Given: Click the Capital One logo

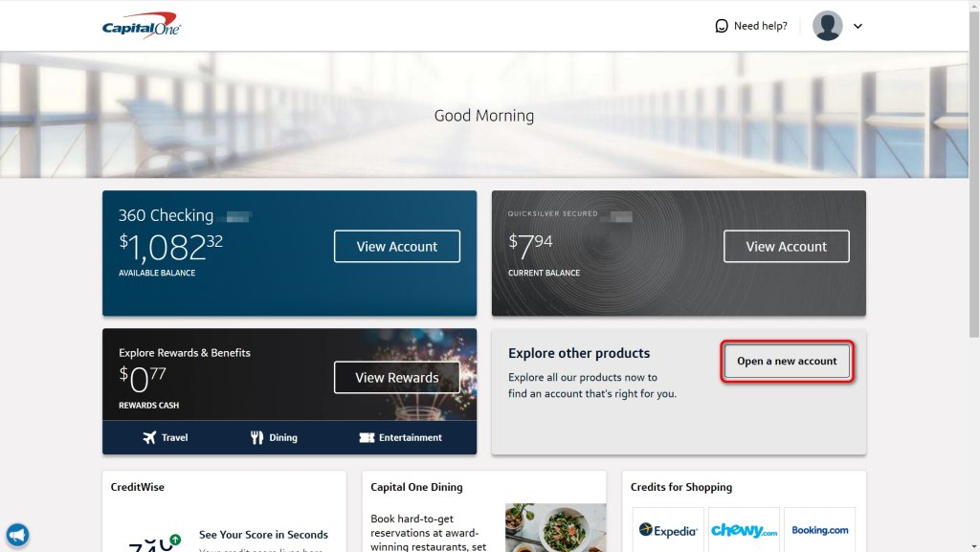Looking at the screenshot, I should (142, 26).
